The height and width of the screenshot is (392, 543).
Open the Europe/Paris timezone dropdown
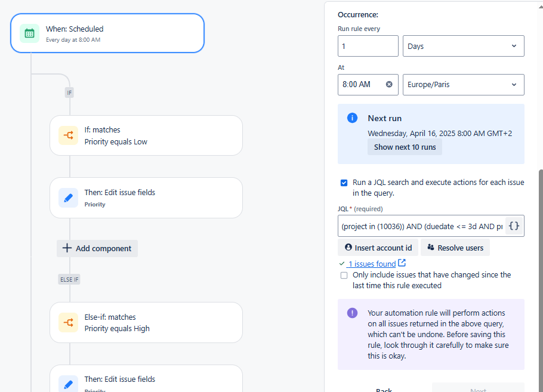[x=464, y=85]
